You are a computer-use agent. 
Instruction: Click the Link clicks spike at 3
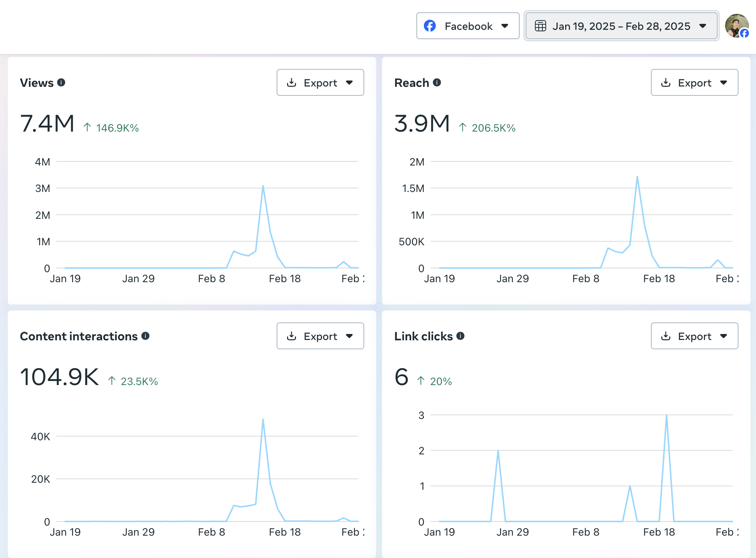tap(666, 415)
